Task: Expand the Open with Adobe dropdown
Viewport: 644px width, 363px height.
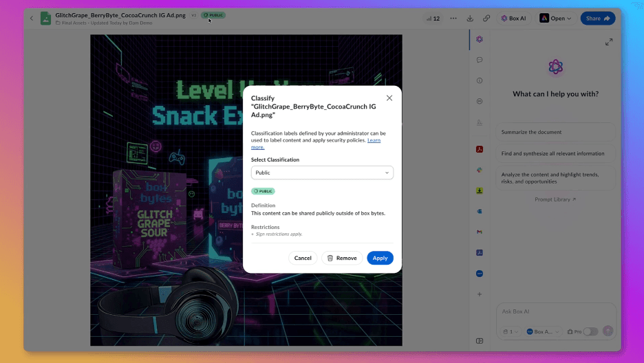Action: point(555,19)
